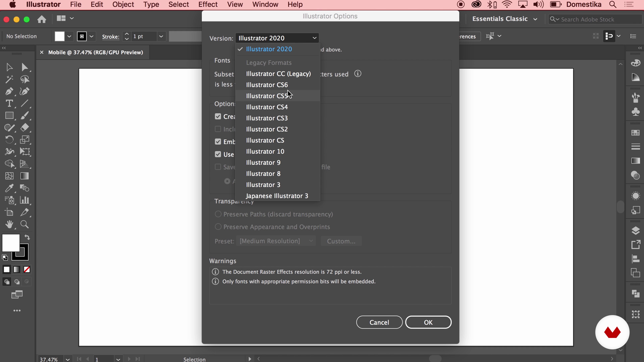Select the Scale tool
This screenshot has height=362, width=644.
[x=24, y=139]
